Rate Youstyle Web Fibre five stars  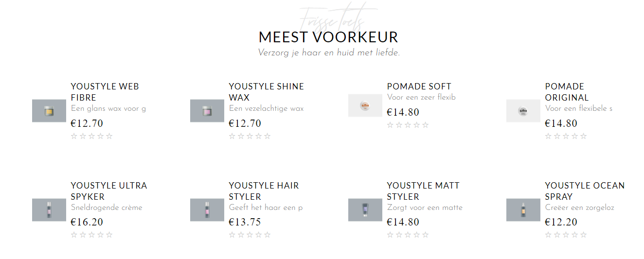coord(109,136)
